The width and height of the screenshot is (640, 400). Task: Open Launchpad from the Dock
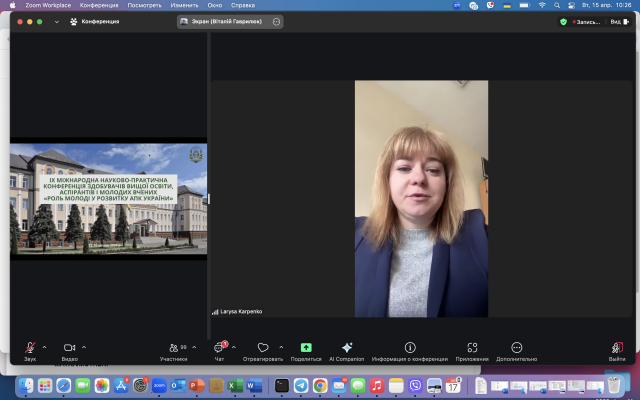[45, 385]
